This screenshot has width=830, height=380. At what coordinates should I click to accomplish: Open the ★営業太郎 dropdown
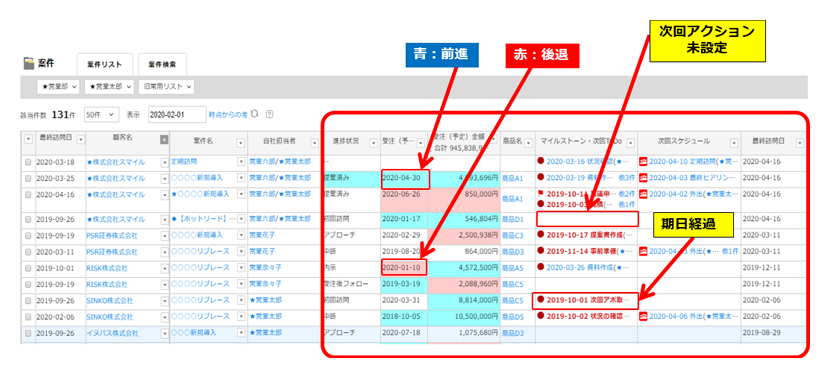[109, 86]
